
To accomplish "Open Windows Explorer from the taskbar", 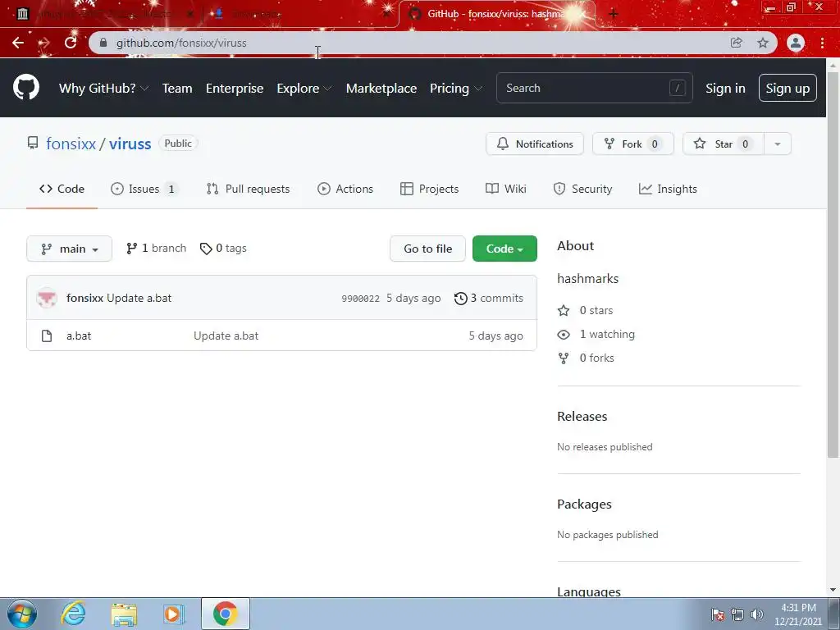I will click(x=125, y=614).
